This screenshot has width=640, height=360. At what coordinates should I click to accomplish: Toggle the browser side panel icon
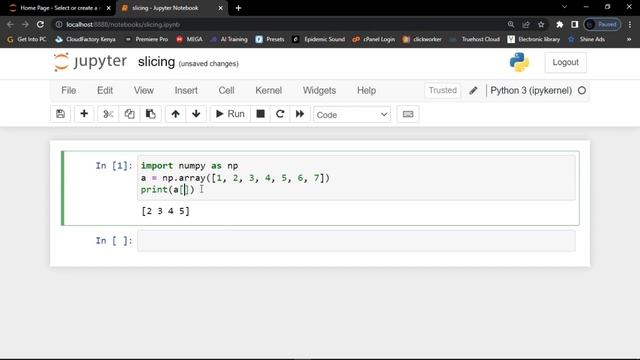pos(575,24)
